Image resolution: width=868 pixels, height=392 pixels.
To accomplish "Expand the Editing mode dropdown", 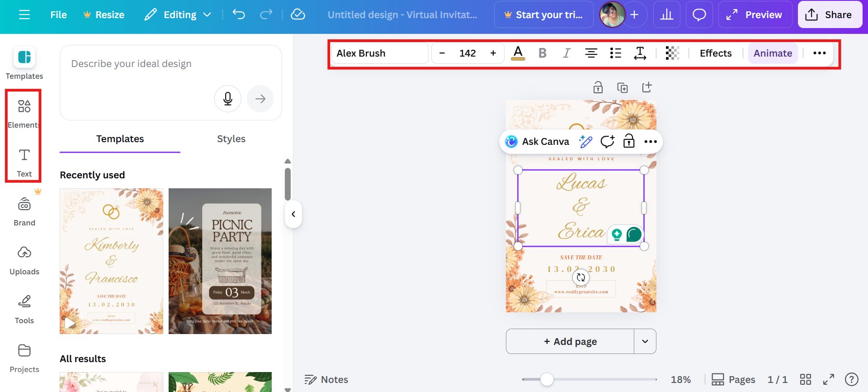I will [178, 14].
